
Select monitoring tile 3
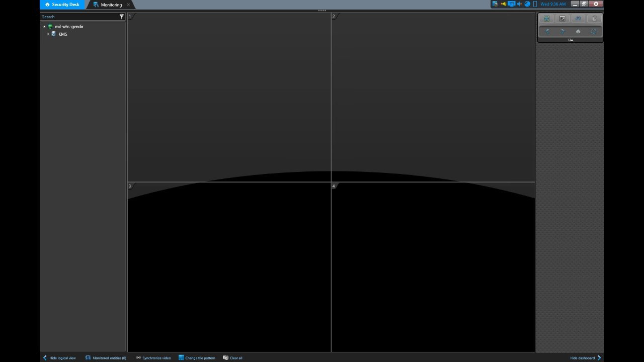(x=229, y=267)
